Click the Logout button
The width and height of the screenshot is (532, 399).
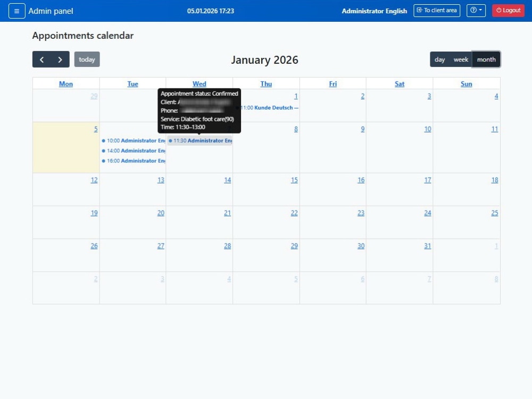pyautogui.click(x=508, y=11)
